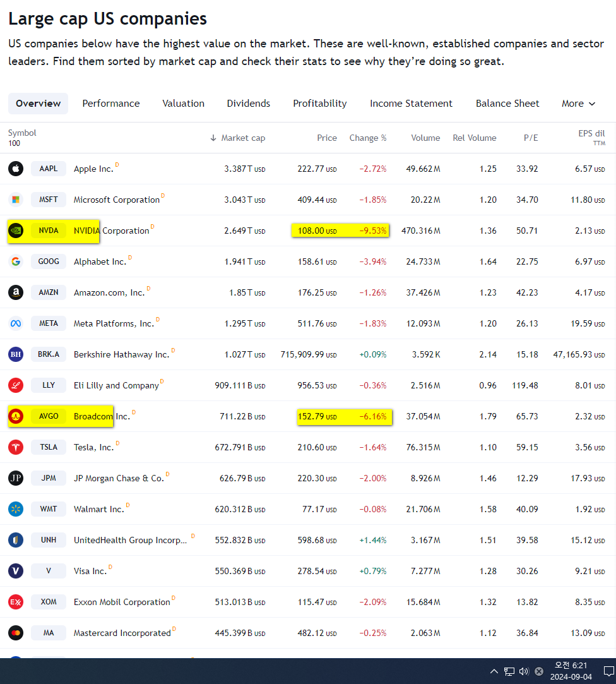Open the GOOG ticker link
This screenshot has height=684, width=616.
coord(49,261)
